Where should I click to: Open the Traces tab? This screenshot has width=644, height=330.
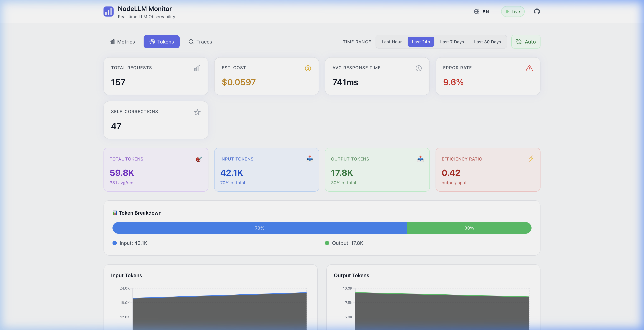(200, 42)
